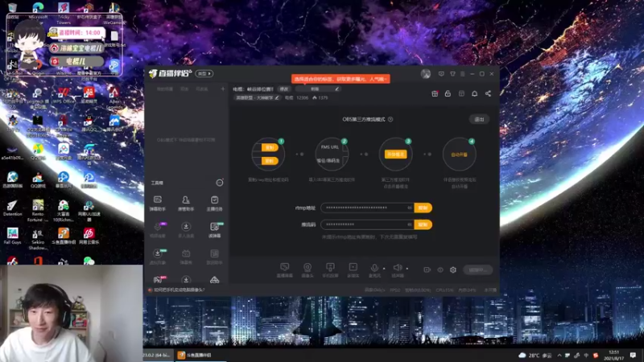Viewport: 644px width, 362px height.
Task: Click the orange button inside step 3 circle
Action: click(395, 154)
